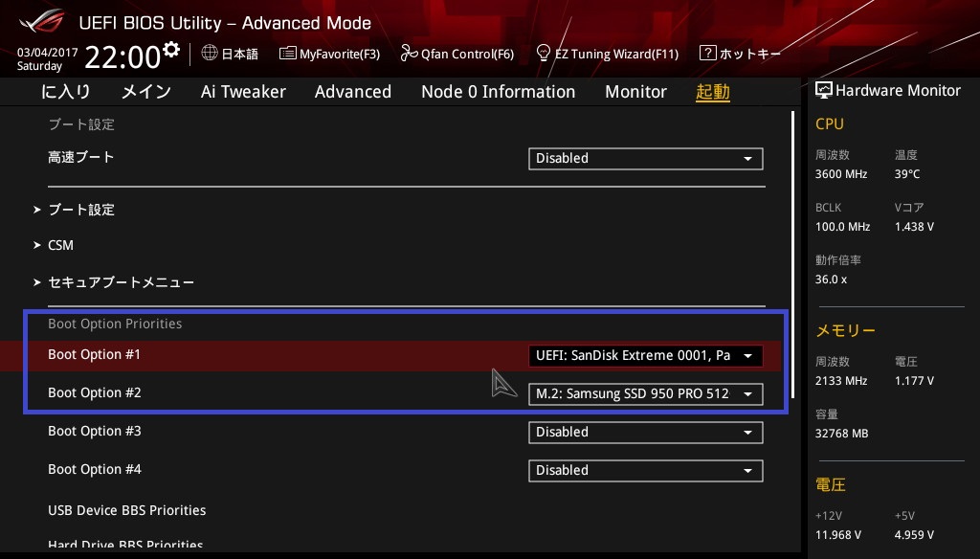Image resolution: width=980 pixels, height=559 pixels.
Task: Click the ROG logo icon
Action: tap(42, 21)
